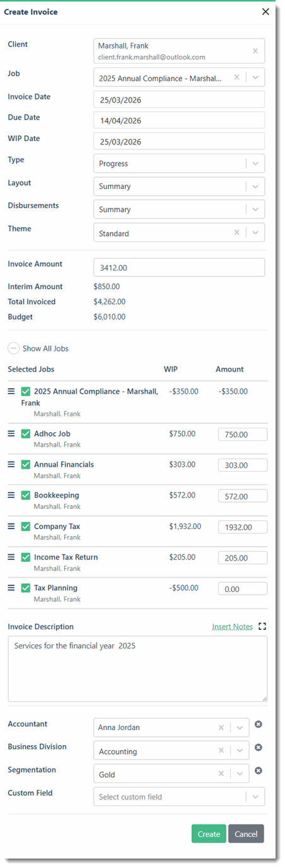Open the Accountant dropdown
The image size is (285, 868).
(x=239, y=728)
